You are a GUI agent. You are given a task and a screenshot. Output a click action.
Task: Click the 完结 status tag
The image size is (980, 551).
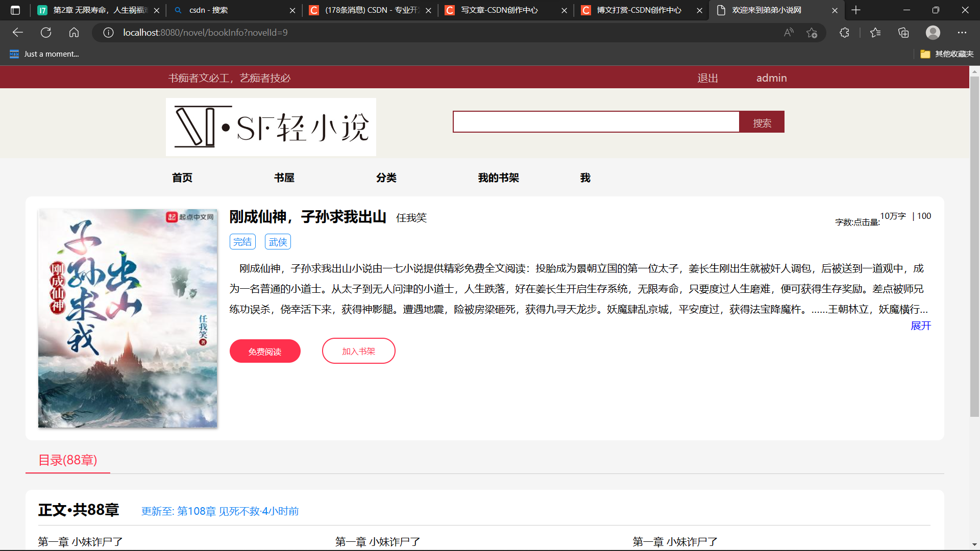(242, 242)
